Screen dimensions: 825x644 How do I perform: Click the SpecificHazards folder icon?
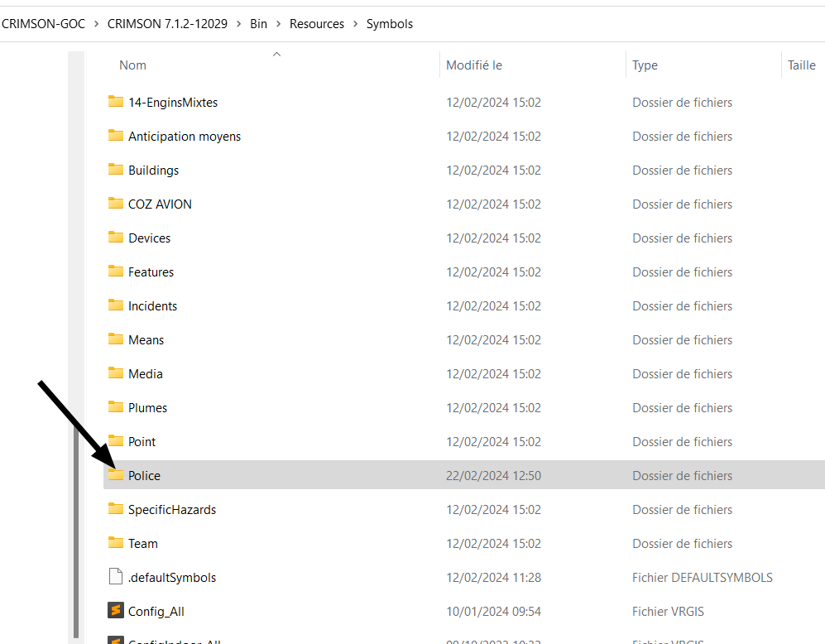click(x=116, y=509)
